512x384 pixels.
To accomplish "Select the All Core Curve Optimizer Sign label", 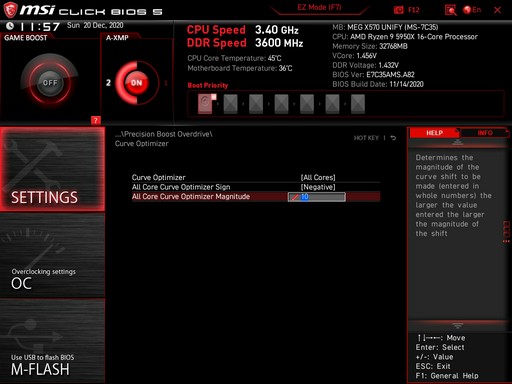I will coord(181,187).
